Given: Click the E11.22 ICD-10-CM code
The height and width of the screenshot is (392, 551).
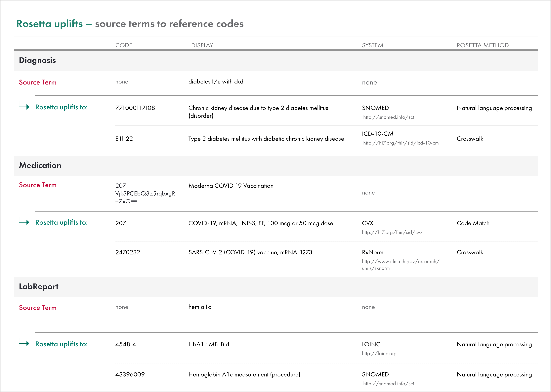Looking at the screenshot, I should pos(124,139).
